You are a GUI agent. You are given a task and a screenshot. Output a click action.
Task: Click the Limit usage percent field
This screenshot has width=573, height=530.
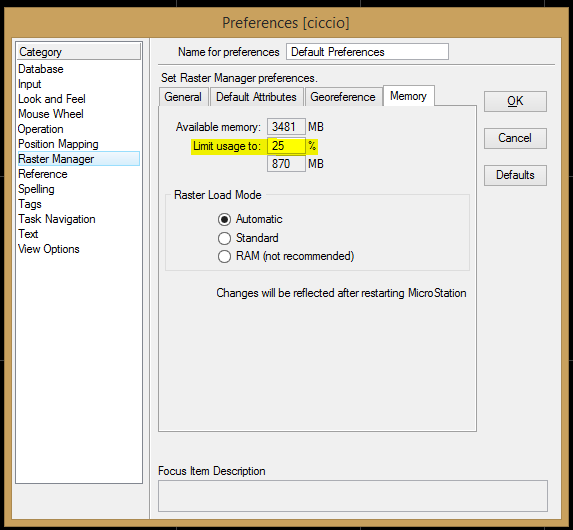tap(286, 146)
